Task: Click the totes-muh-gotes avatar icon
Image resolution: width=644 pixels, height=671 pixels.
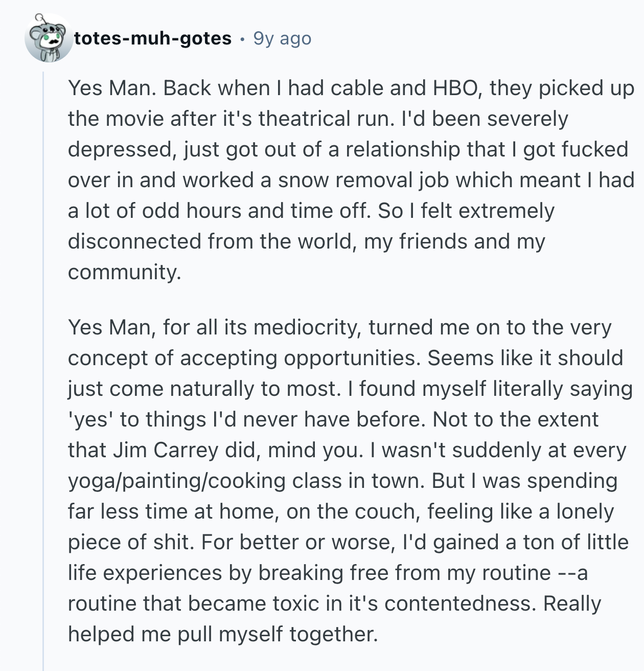Action: [49, 39]
